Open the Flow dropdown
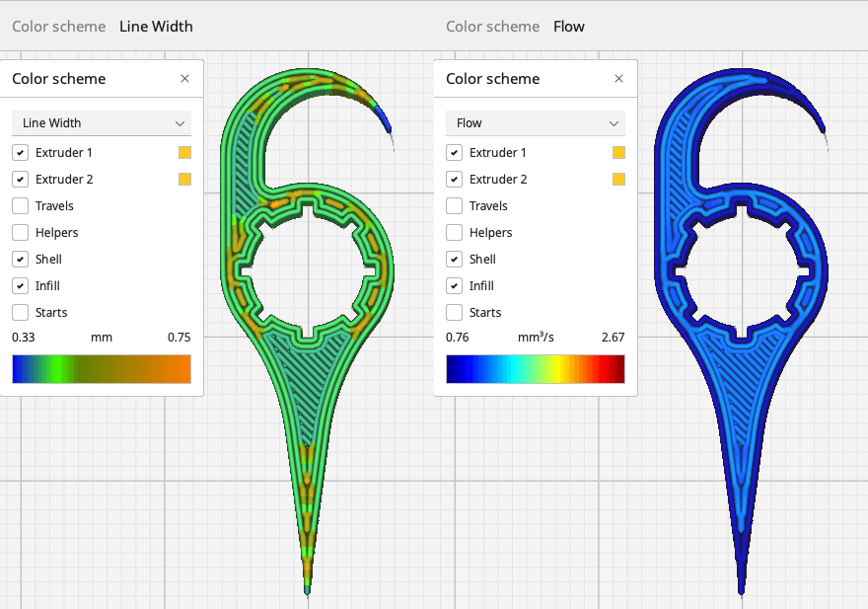 point(536,123)
